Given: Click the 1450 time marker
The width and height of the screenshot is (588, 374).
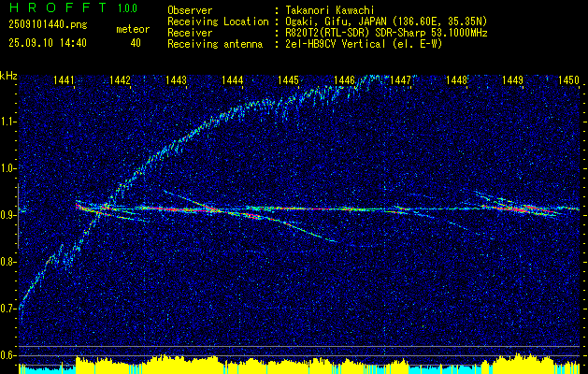Looking at the screenshot, I should pos(568,79).
